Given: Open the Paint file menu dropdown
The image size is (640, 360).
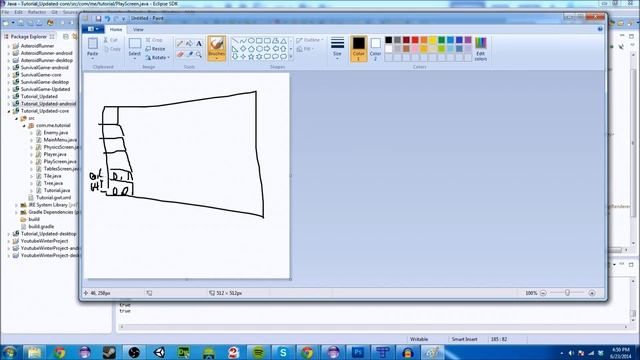Looking at the screenshot, I should 93,29.
